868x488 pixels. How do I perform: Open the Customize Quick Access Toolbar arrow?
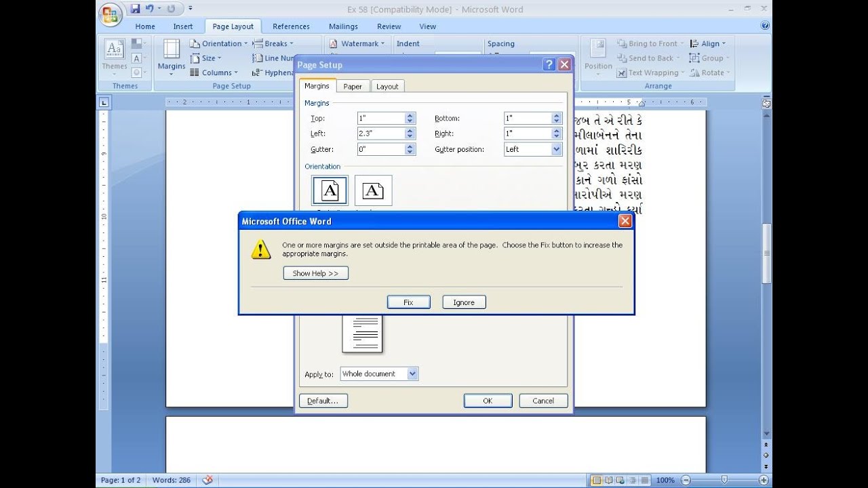(191, 9)
